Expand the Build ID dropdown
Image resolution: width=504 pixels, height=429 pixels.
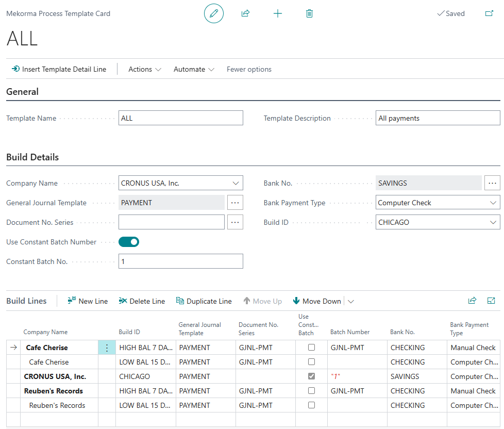[493, 222]
